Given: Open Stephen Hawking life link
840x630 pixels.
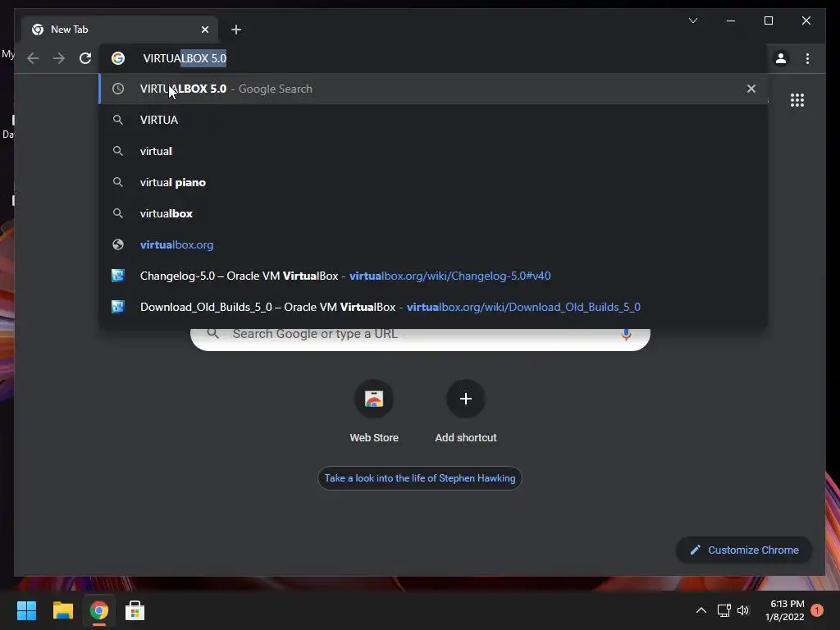Looking at the screenshot, I should pyautogui.click(x=419, y=478).
